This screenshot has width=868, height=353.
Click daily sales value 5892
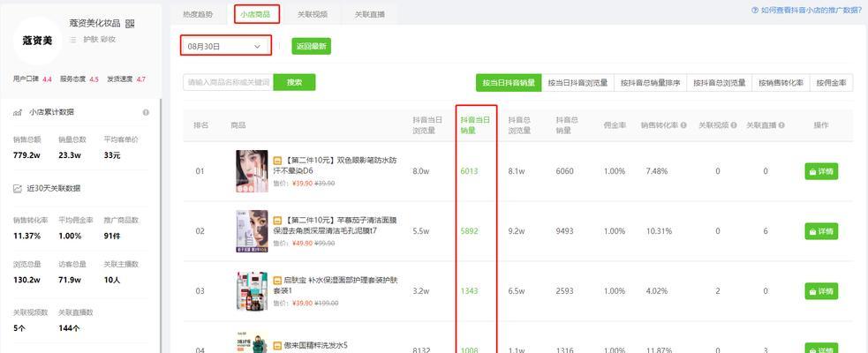tap(469, 231)
